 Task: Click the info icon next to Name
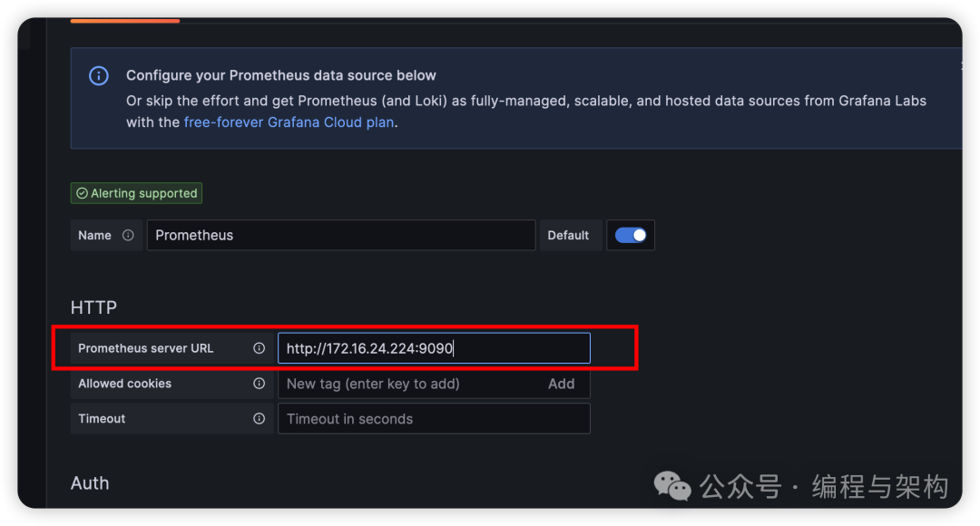(x=128, y=235)
